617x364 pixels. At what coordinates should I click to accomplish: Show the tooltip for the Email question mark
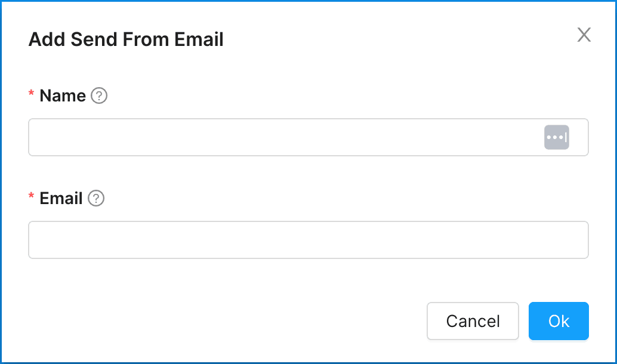(x=96, y=198)
